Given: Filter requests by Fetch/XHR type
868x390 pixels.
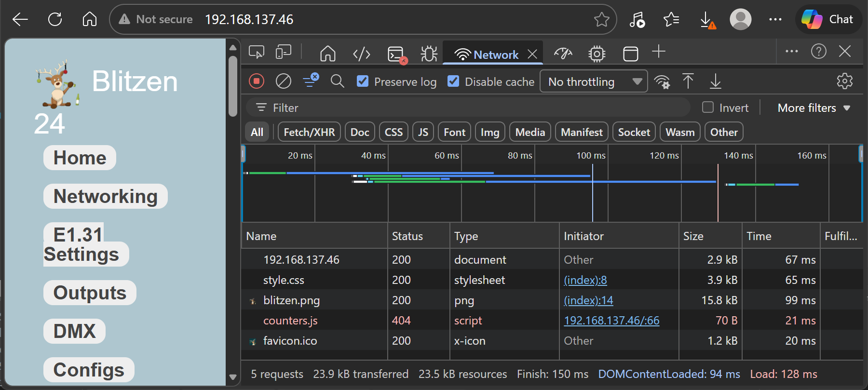Looking at the screenshot, I should click(x=309, y=132).
